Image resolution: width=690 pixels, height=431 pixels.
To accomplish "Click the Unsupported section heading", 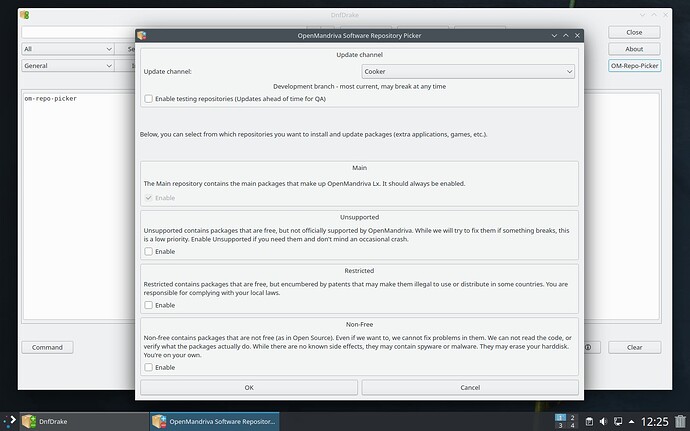I will 359,217.
